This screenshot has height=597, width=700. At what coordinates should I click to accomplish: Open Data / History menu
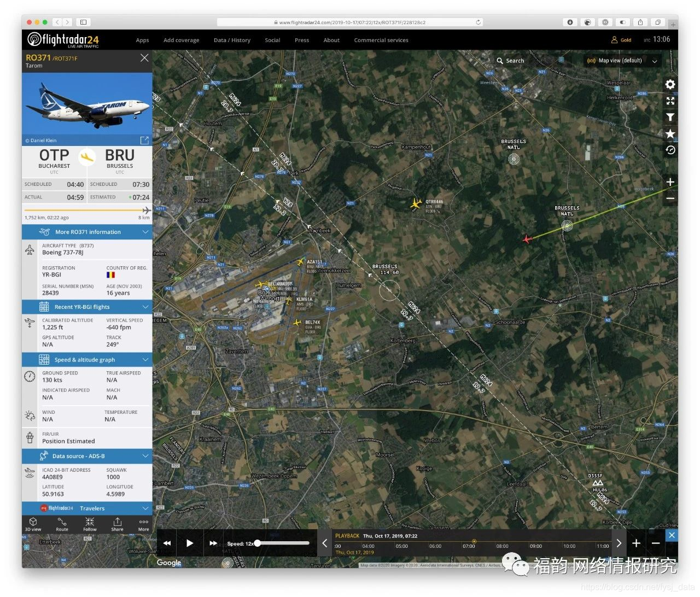232,40
